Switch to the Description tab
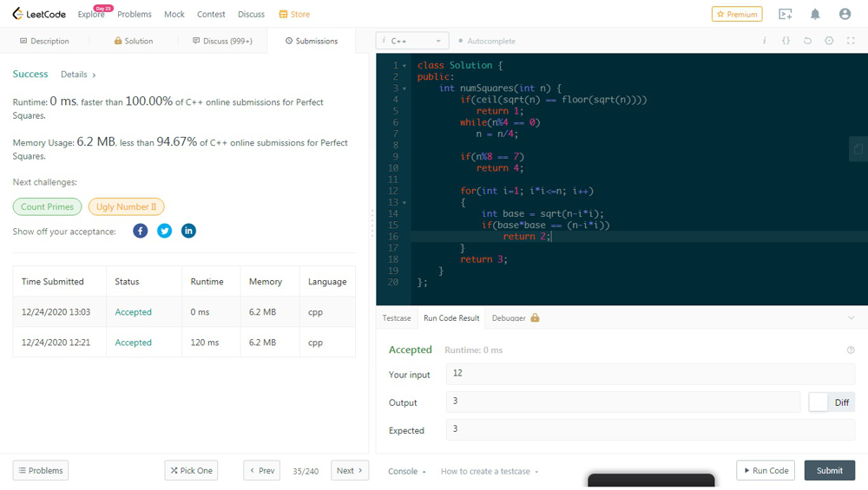868x490 pixels. 44,41
